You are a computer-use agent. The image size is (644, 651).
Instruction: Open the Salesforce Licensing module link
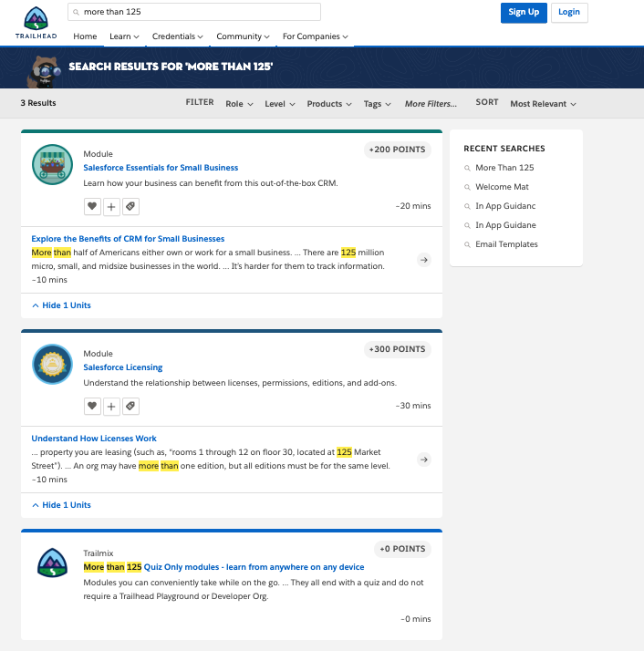pyautogui.click(x=123, y=367)
